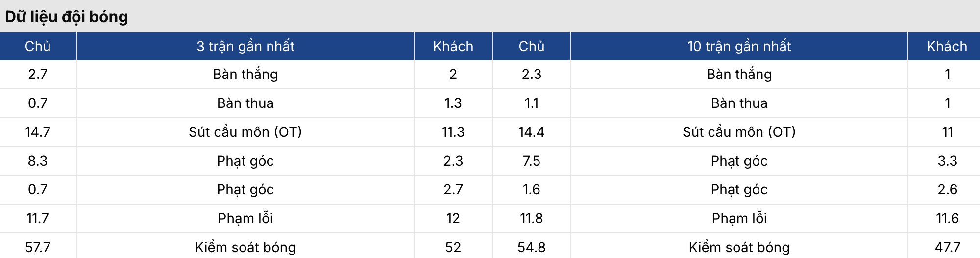
Task: Select "Sút cầu môn (OT)" in 3 trận gần nhất
Action: tap(245, 132)
